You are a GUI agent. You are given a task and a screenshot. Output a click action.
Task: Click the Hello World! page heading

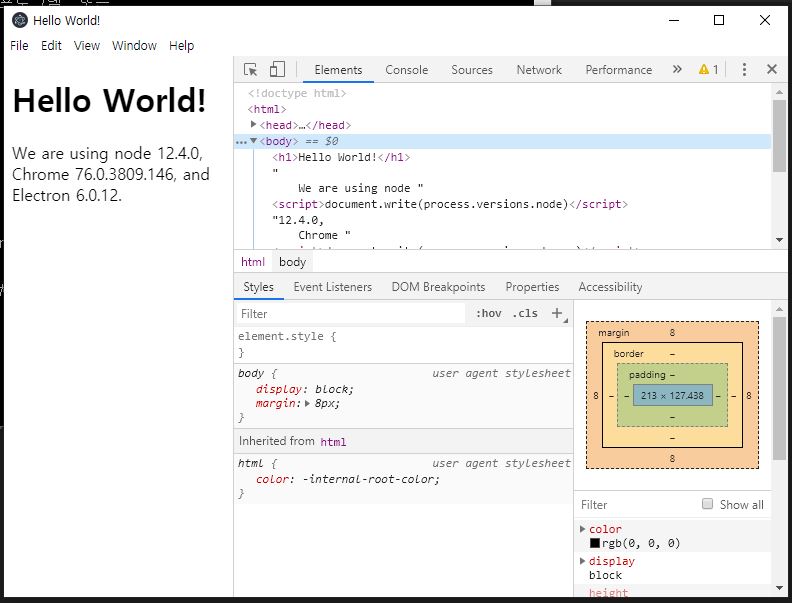pos(110,100)
